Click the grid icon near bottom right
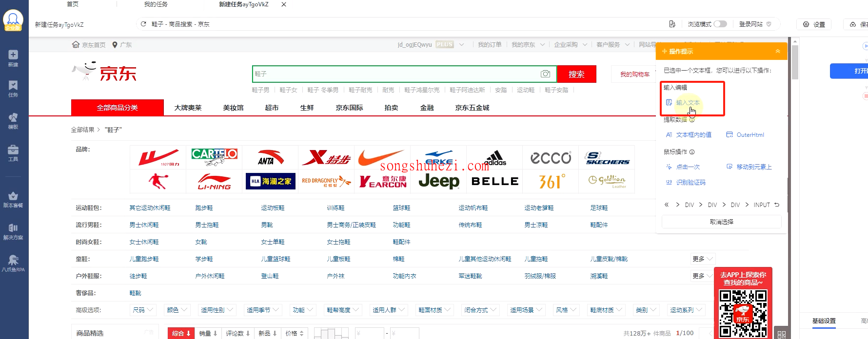This screenshot has height=339, width=868. tap(782, 334)
